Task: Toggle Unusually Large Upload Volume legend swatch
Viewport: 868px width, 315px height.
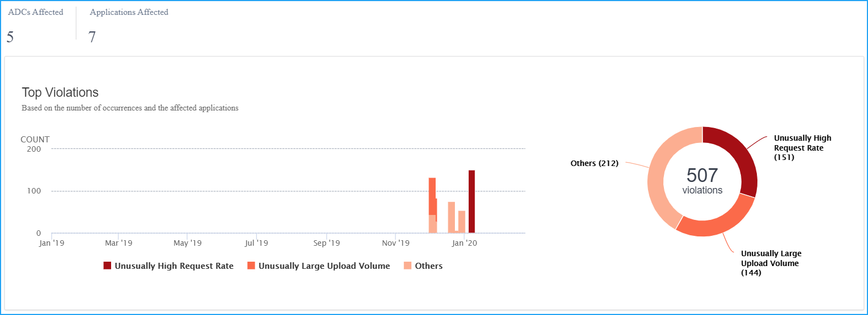Action: tap(251, 266)
